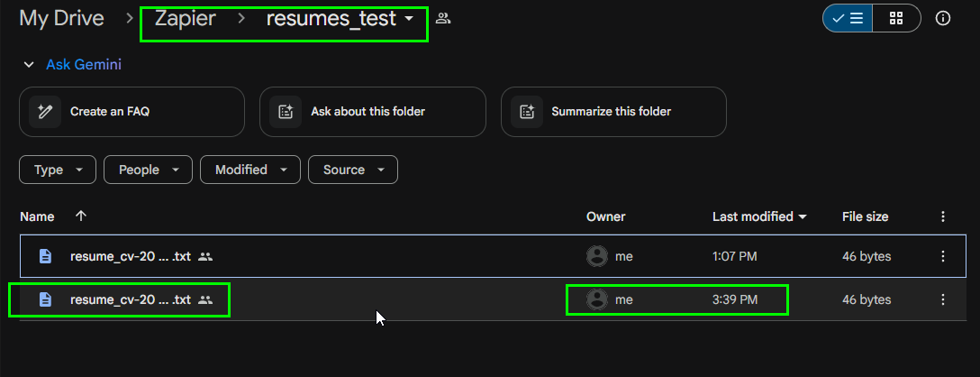
Task: Click the Summarize this folder icon
Action: (x=526, y=112)
